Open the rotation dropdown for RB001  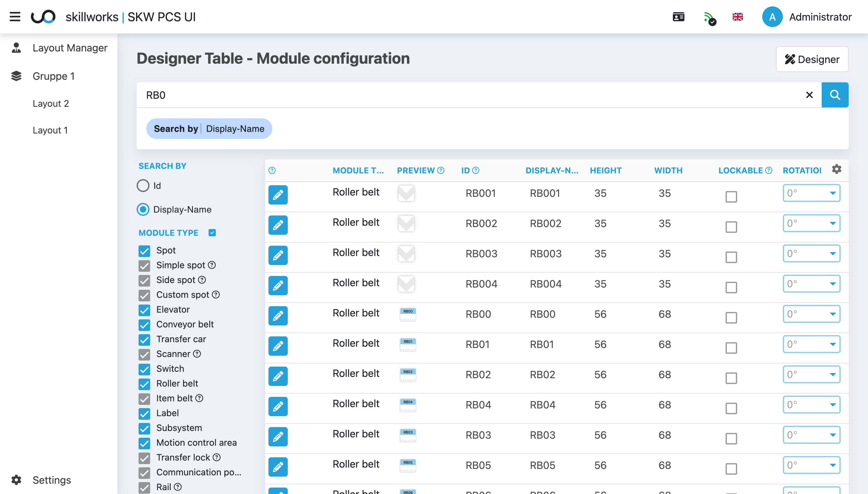811,193
